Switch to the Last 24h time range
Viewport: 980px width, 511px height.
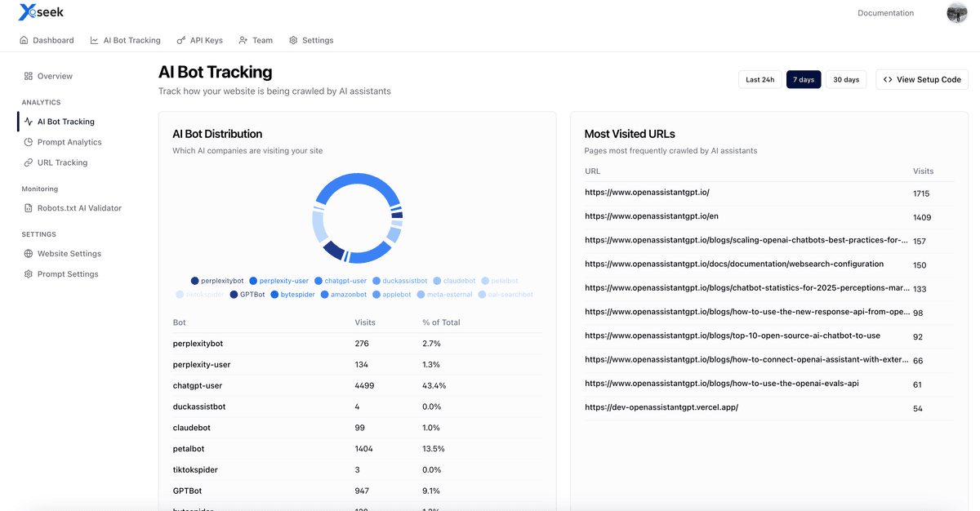759,79
